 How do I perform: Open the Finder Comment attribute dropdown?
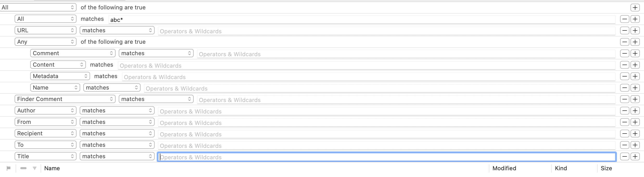(x=65, y=99)
